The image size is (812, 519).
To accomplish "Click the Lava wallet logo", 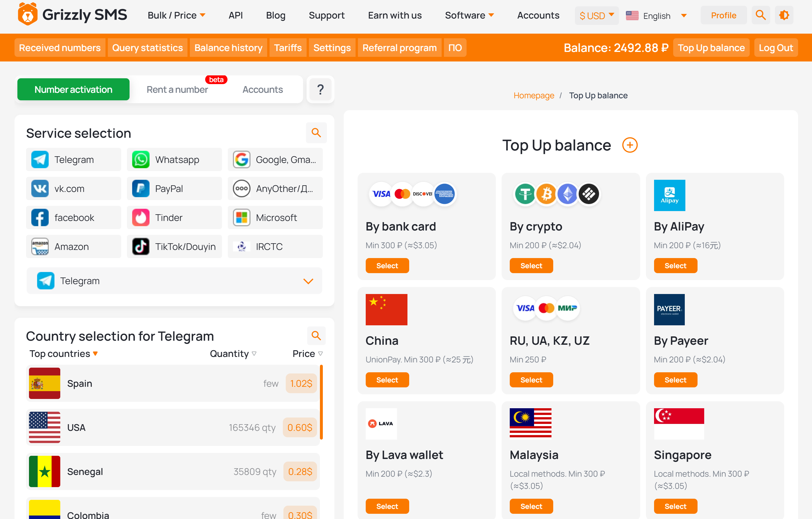I will tap(381, 424).
